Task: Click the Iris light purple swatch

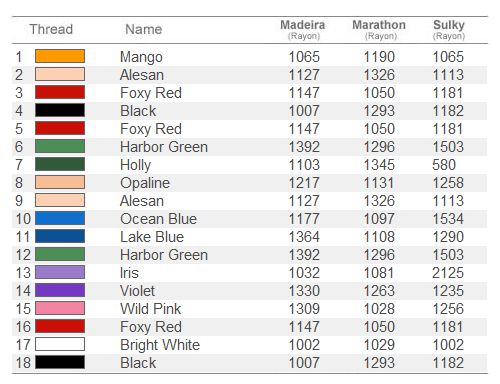Action: [x=60, y=272]
